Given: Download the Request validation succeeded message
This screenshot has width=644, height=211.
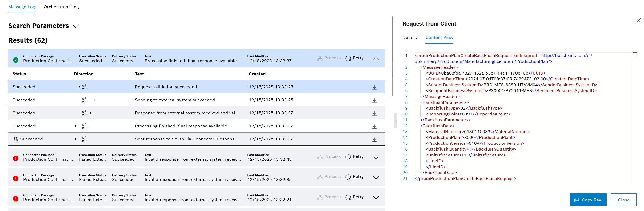Looking at the screenshot, I should (x=374, y=87).
